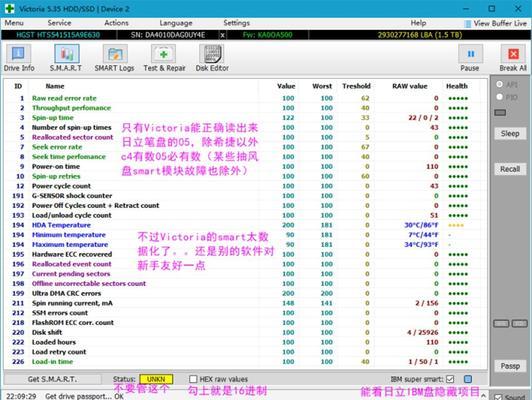Click the Worst column header
532x400 pixels.
point(322,86)
